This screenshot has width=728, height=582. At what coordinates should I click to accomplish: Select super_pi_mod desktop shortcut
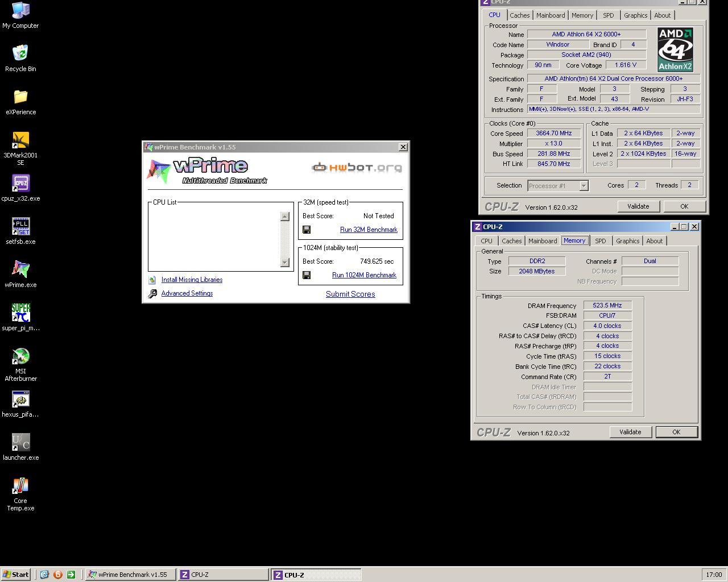tap(20, 318)
